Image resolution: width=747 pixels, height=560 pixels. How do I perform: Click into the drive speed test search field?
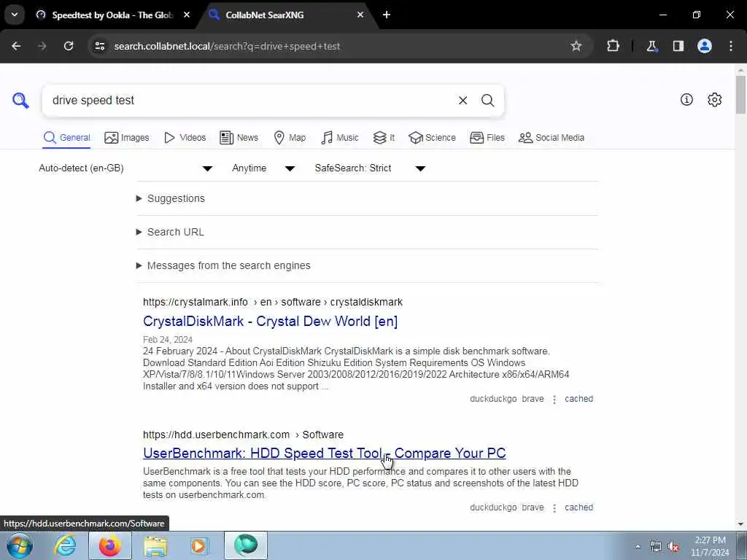pos(250,101)
